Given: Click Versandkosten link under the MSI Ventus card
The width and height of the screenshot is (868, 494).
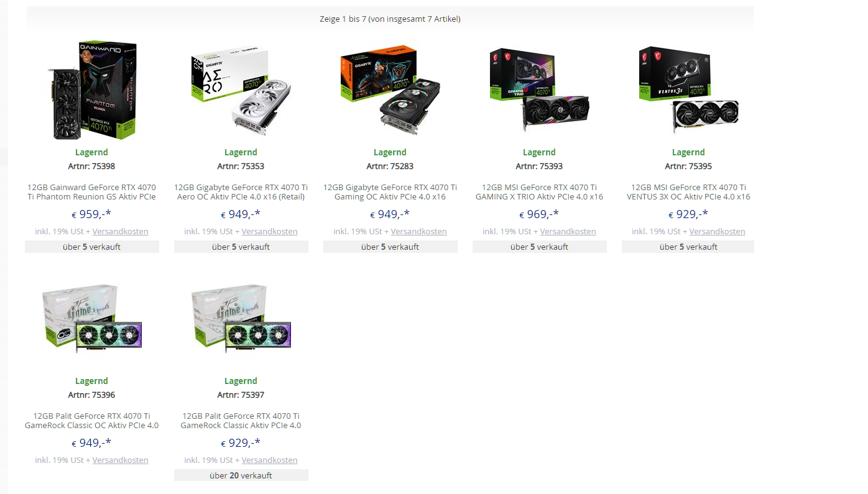Looking at the screenshot, I should (718, 231).
